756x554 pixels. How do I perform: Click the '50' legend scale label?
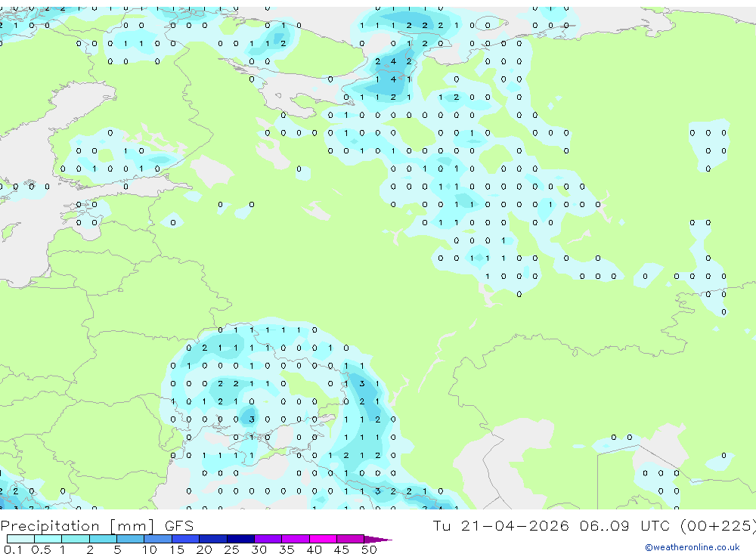coord(370,549)
